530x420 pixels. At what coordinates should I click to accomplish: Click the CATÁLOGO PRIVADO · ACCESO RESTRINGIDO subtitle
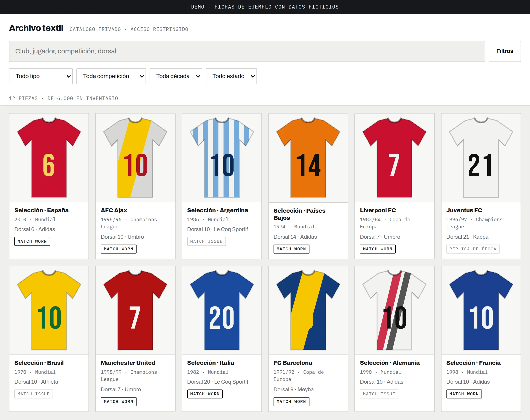(129, 29)
